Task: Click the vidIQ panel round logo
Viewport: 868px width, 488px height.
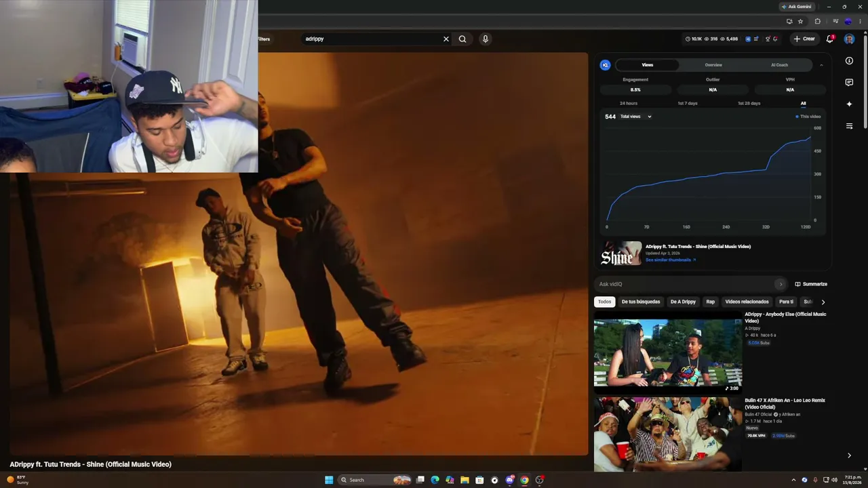Action: pyautogui.click(x=606, y=65)
